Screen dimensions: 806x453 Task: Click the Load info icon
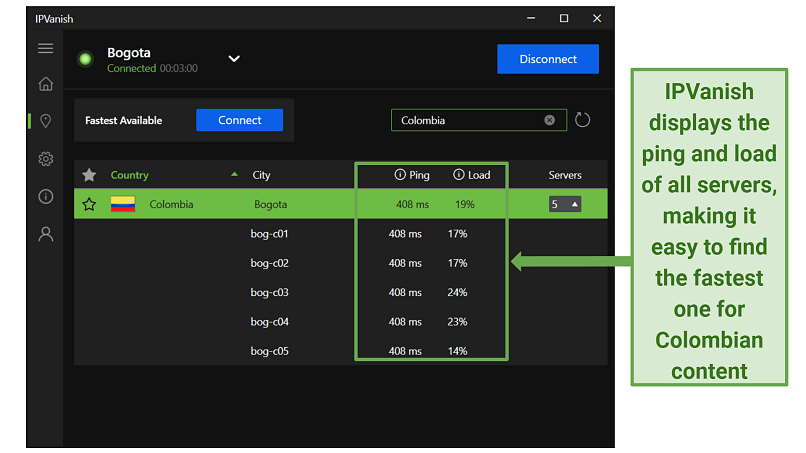(459, 175)
